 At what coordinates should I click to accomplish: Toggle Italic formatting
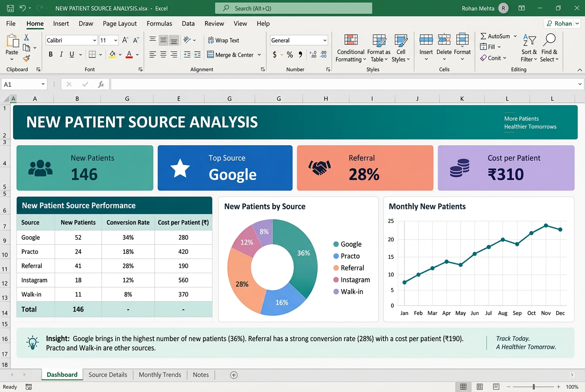pos(61,55)
